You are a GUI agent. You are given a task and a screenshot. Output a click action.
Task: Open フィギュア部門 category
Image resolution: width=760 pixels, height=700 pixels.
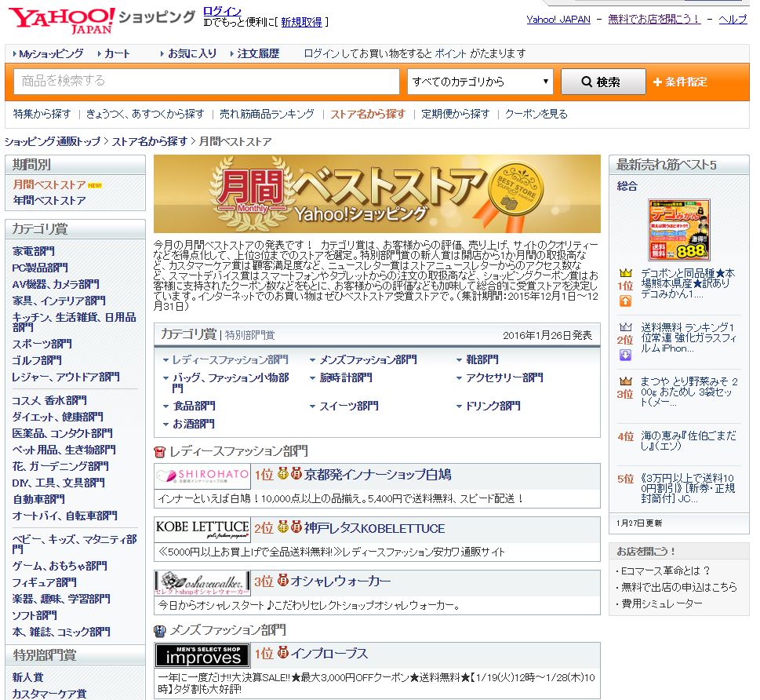pyautogui.click(x=44, y=582)
